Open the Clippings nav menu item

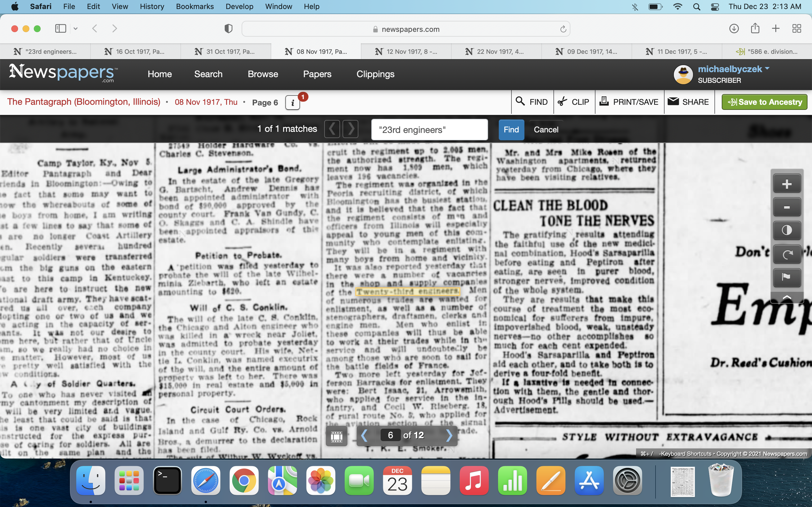[375, 74]
